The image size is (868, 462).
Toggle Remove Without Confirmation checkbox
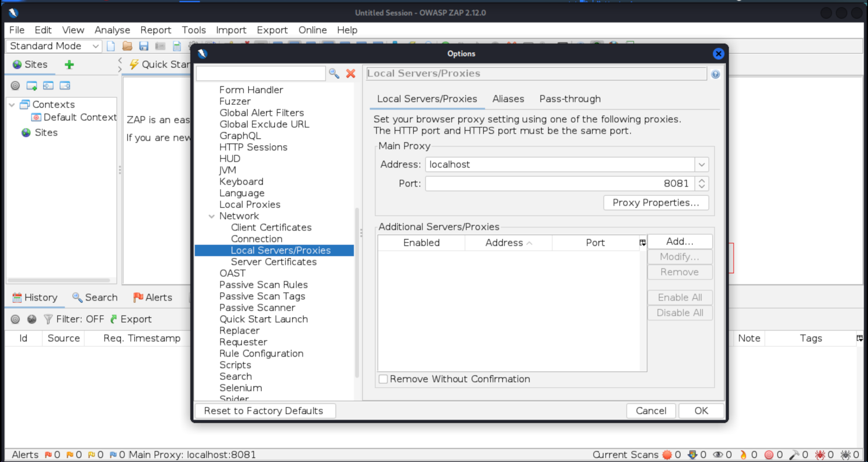[383, 379]
